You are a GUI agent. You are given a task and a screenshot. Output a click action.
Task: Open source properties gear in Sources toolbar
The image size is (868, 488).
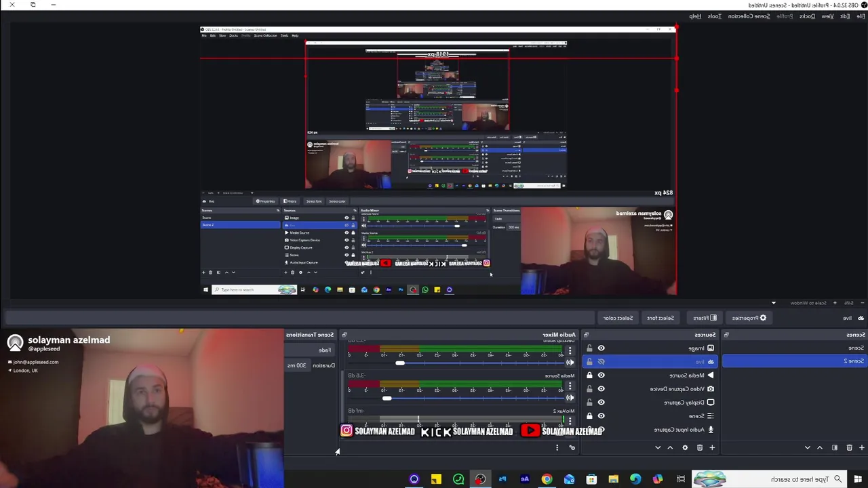(685, 447)
